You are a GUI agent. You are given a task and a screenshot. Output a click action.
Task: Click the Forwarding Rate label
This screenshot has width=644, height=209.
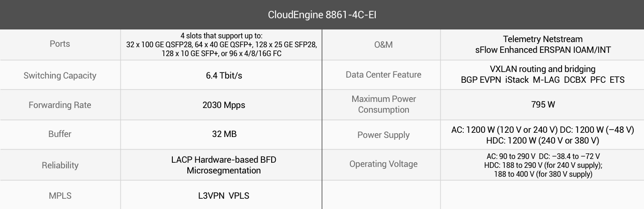click(60, 105)
